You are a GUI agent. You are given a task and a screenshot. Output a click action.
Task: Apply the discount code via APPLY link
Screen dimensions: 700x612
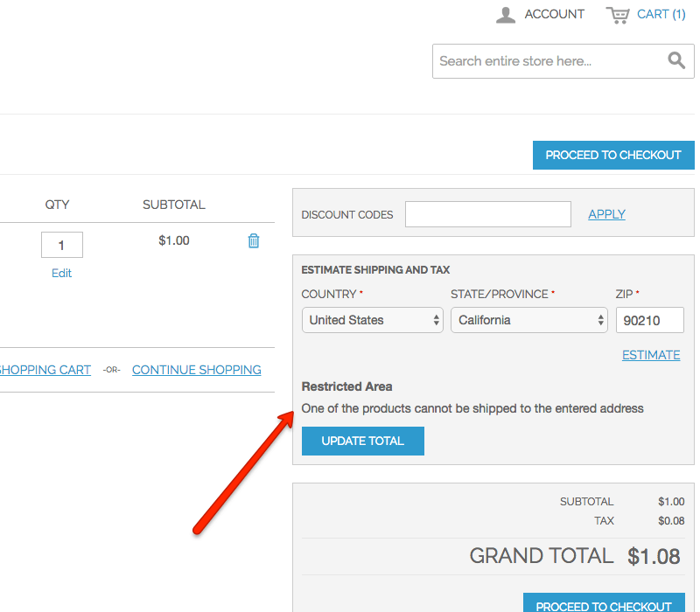[606, 214]
